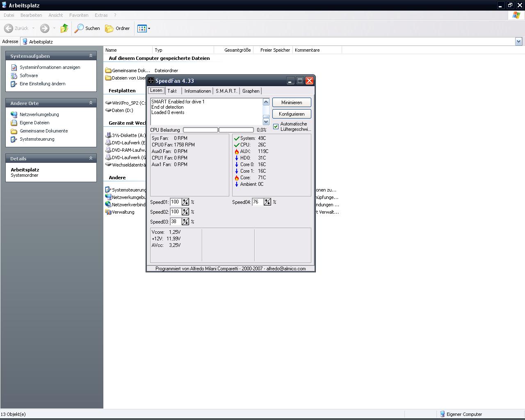Image resolution: width=525 pixels, height=420 pixels.
Task: Expand the address bar dropdown
Action: [518, 41]
